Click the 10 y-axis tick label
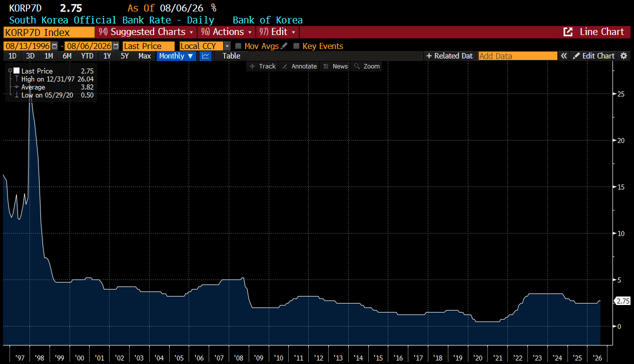 click(621, 233)
